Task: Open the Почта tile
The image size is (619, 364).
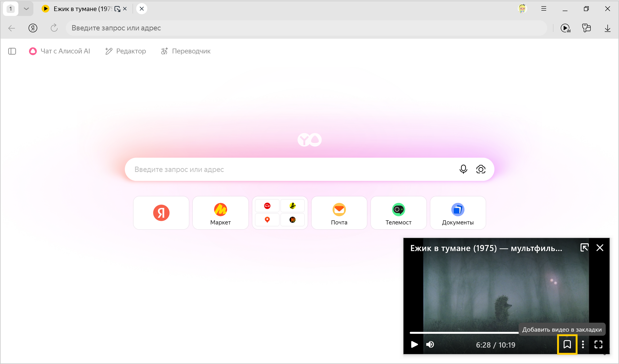Action: coord(339,213)
